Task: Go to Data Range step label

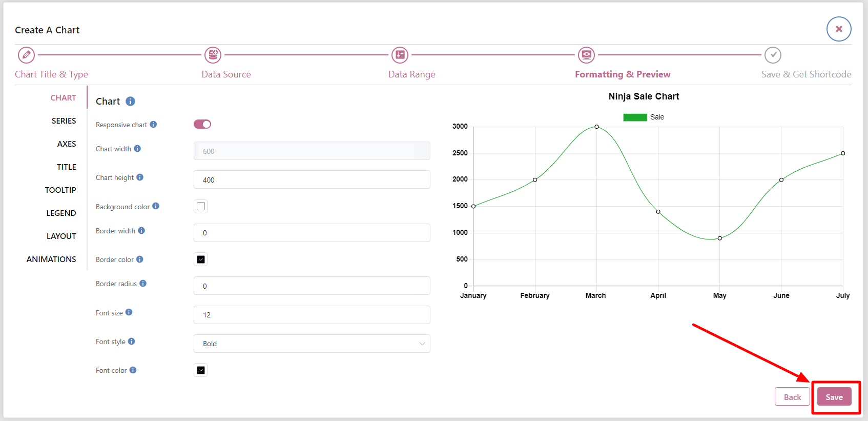Action: coord(411,74)
